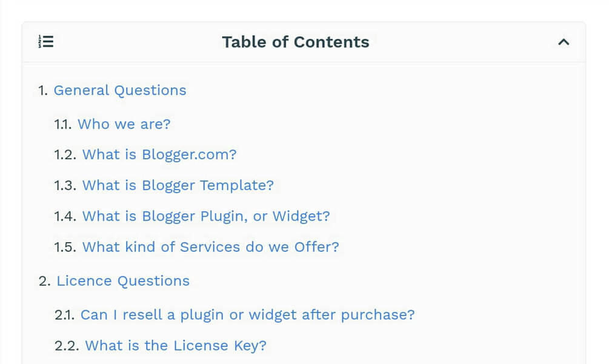Go to the Who we are? link
Image resolution: width=609 pixels, height=364 pixels.
click(124, 124)
